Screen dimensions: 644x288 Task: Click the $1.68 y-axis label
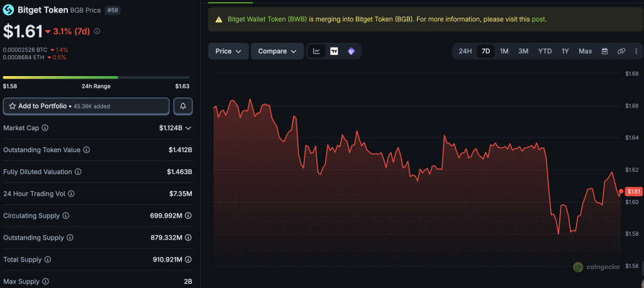pos(631,74)
